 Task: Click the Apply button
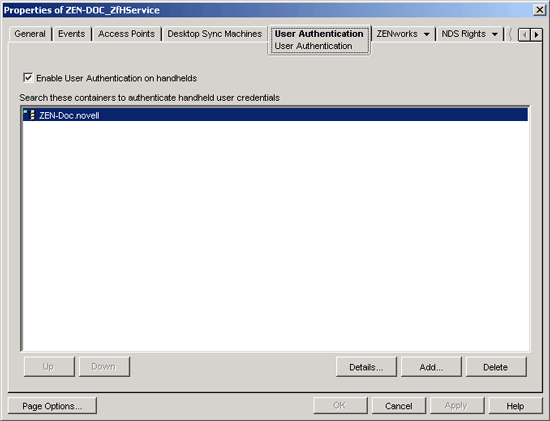click(x=457, y=406)
